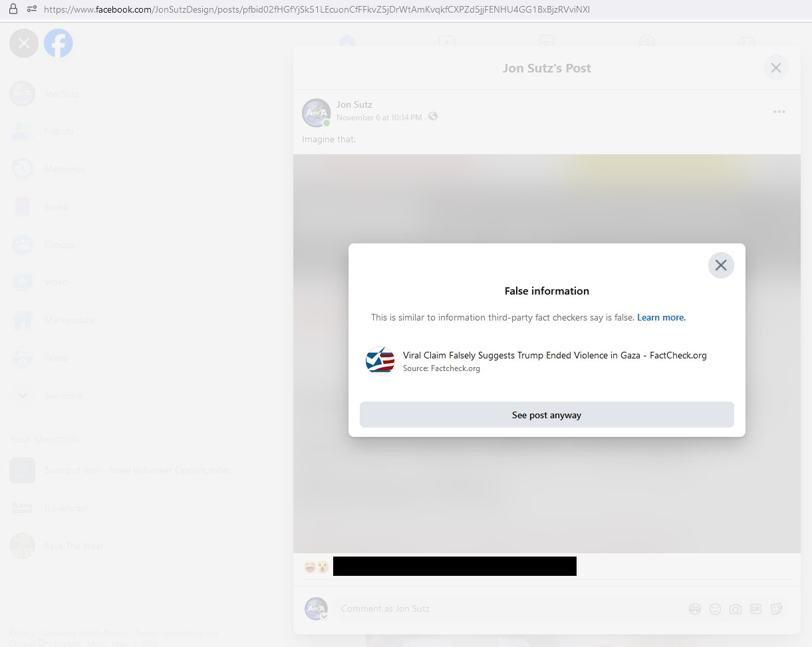Click the 'Your shortcuts' heading
Image resolution: width=812 pixels, height=647 pixels.
click(x=45, y=439)
